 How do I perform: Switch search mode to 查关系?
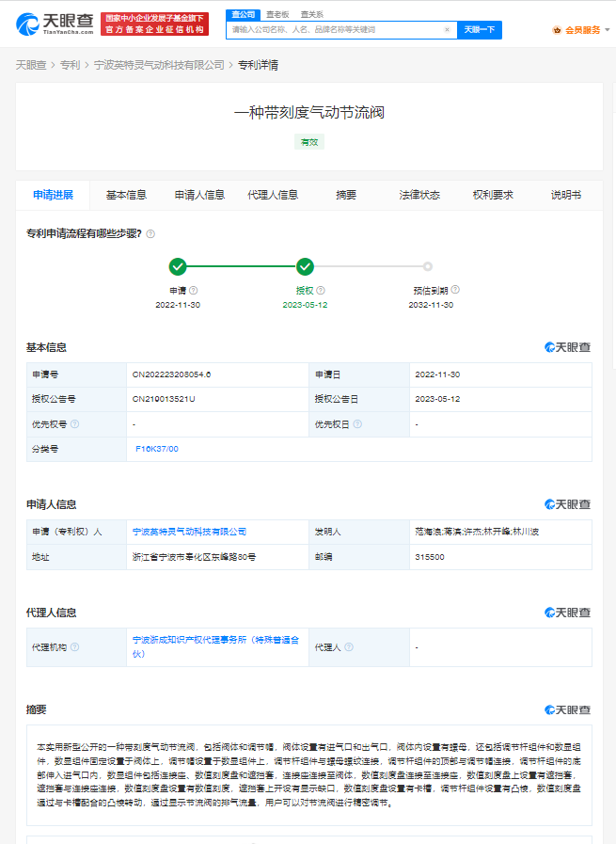click(312, 15)
